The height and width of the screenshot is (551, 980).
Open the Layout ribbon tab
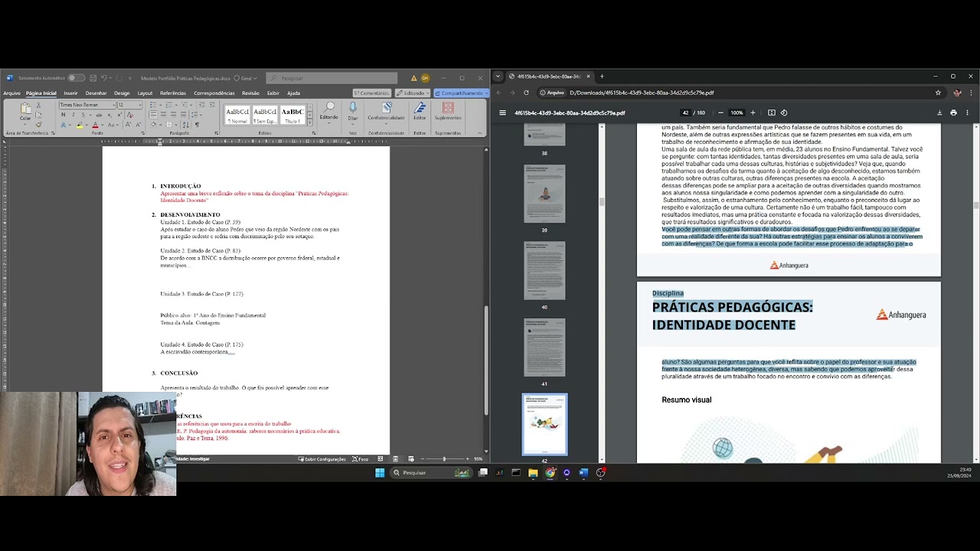[145, 93]
